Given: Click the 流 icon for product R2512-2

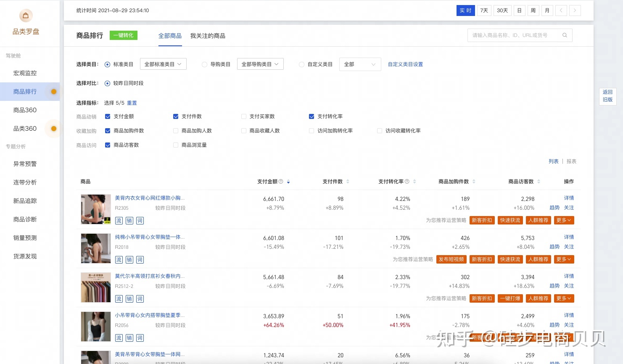Looking at the screenshot, I should (x=119, y=299).
